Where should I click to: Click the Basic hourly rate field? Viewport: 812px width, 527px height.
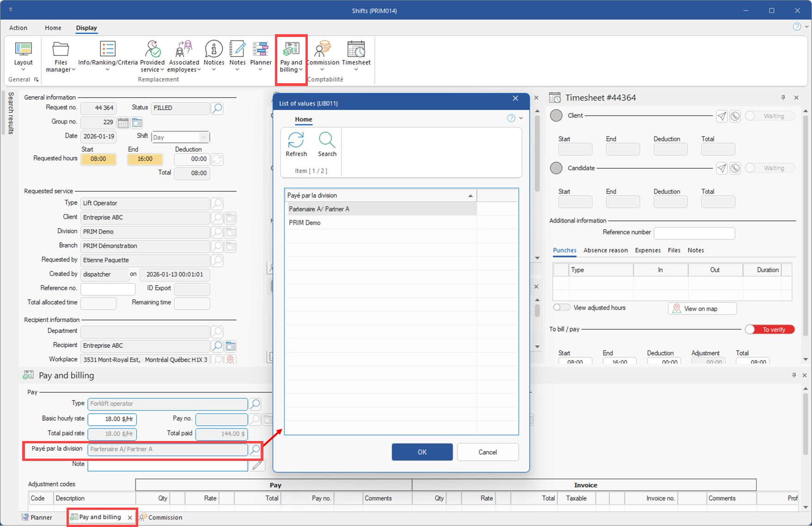(112, 419)
